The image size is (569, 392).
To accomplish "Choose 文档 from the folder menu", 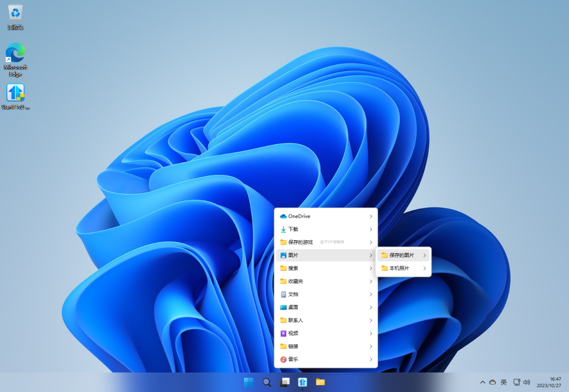I will pos(293,294).
